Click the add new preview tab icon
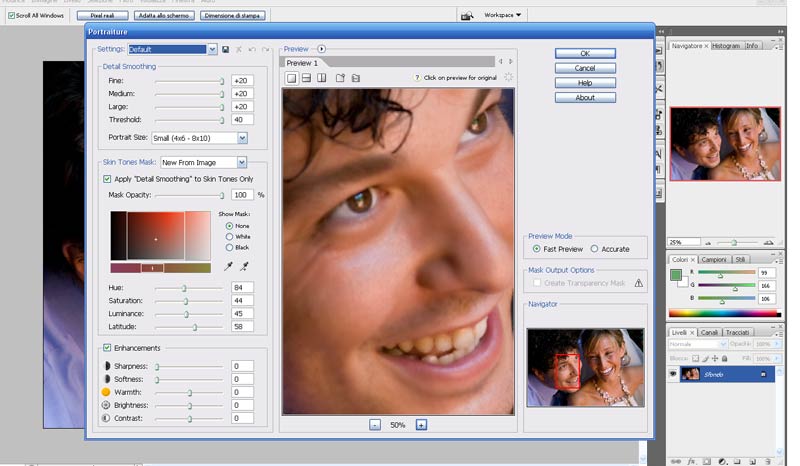The height and width of the screenshot is (466, 800). coord(340,78)
